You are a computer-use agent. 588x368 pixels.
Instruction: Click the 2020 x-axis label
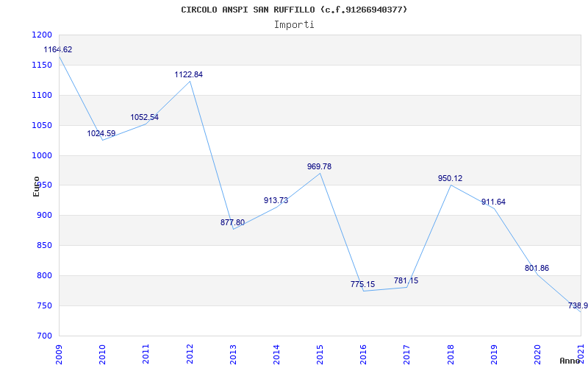pos(538,354)
